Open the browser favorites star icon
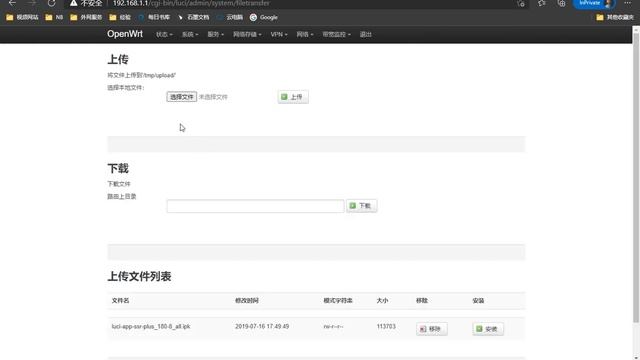 [x=541, y=3]
